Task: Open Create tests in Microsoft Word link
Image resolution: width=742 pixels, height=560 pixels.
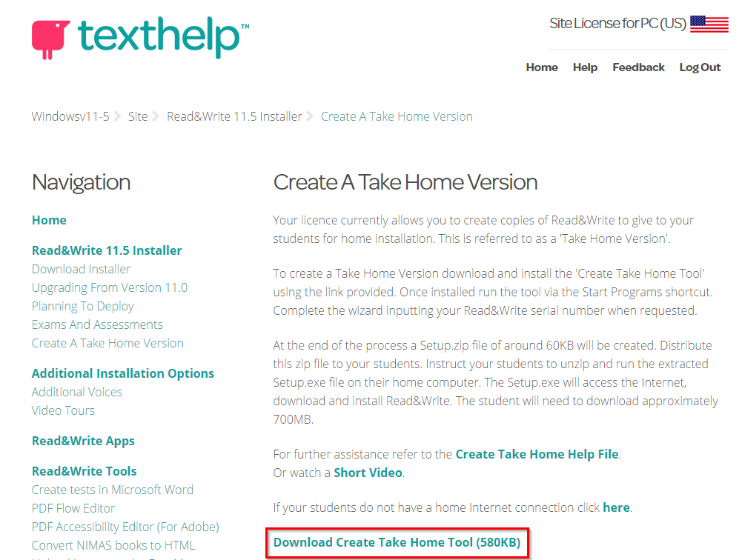Action: point(113,490)
